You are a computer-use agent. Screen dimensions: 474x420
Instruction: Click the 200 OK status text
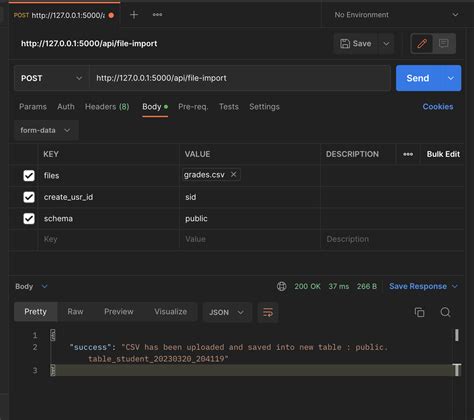pos(307,286)
